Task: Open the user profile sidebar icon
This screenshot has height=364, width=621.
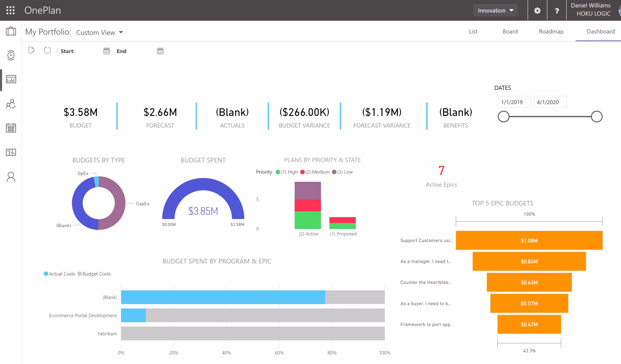Action: pos(11,177)
